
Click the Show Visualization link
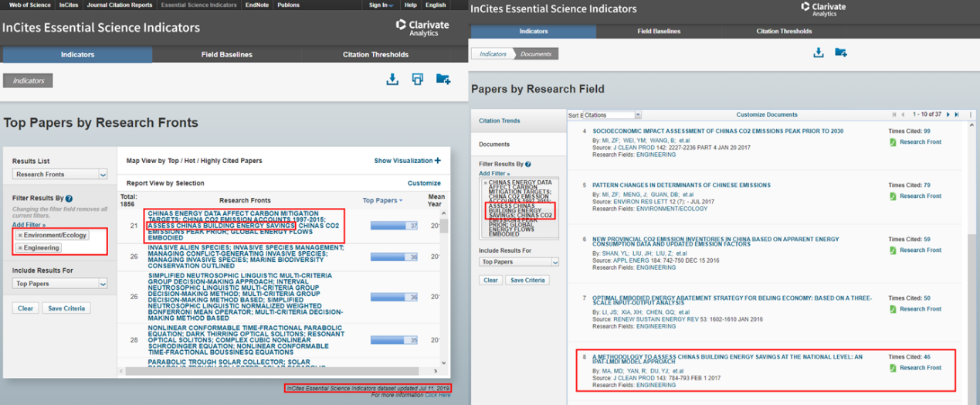click(403, 161)
